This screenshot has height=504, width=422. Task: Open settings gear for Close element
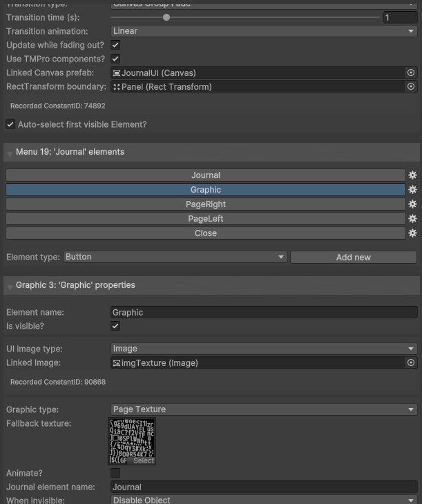pos(412,233)
